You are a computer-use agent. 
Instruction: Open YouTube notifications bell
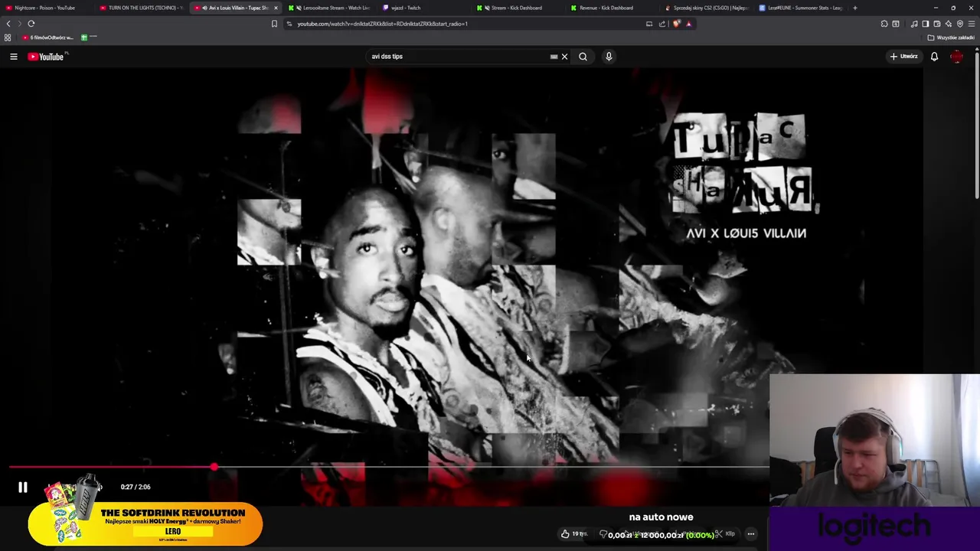click(x=934, y=57)
